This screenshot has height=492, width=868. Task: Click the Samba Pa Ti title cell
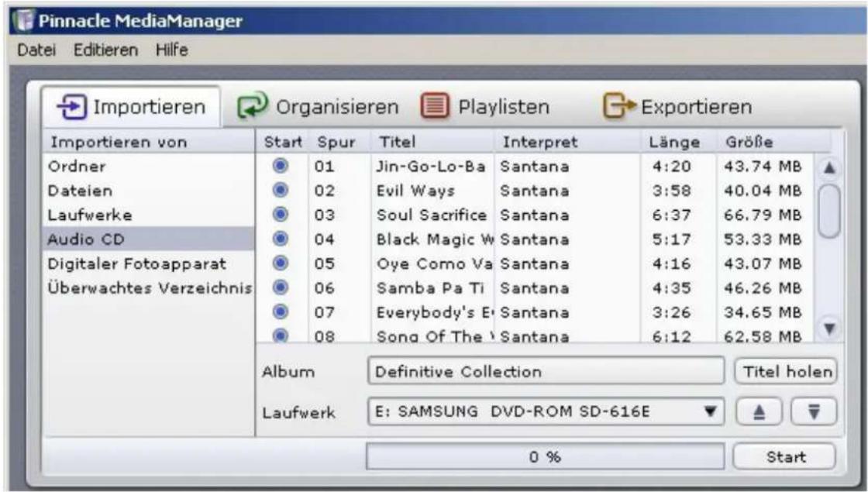[430, 287]
